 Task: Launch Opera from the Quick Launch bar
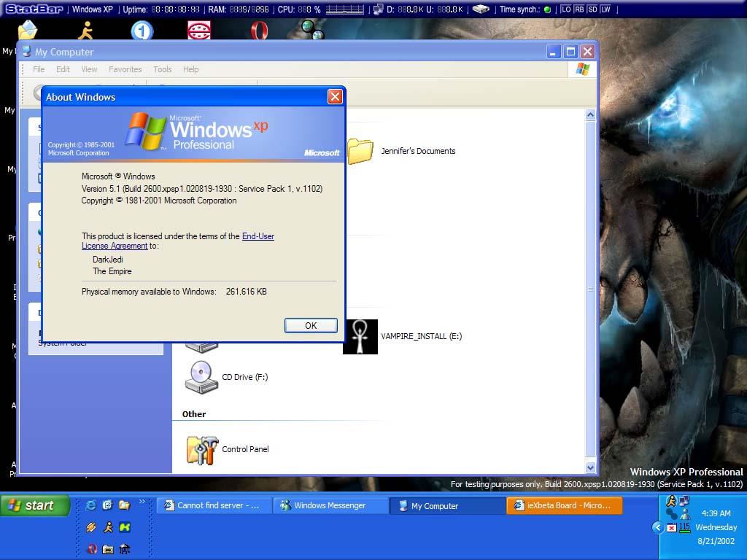point(91,549)
